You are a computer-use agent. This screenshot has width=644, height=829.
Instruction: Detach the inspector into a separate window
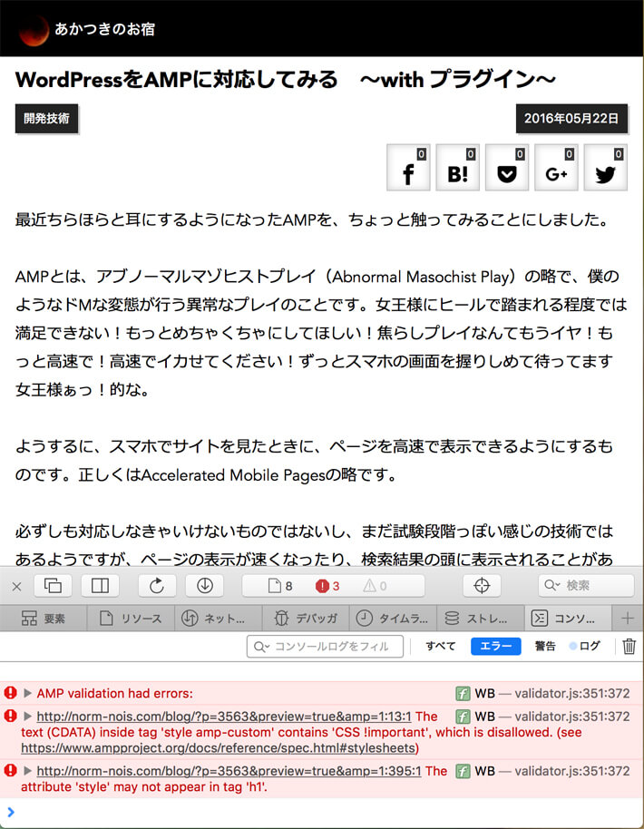click(53, 586)
